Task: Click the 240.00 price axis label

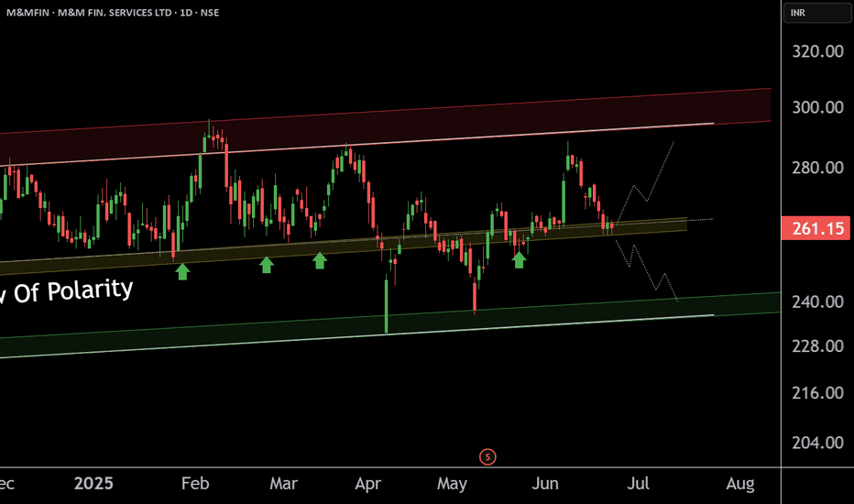Action: (817, 301)
